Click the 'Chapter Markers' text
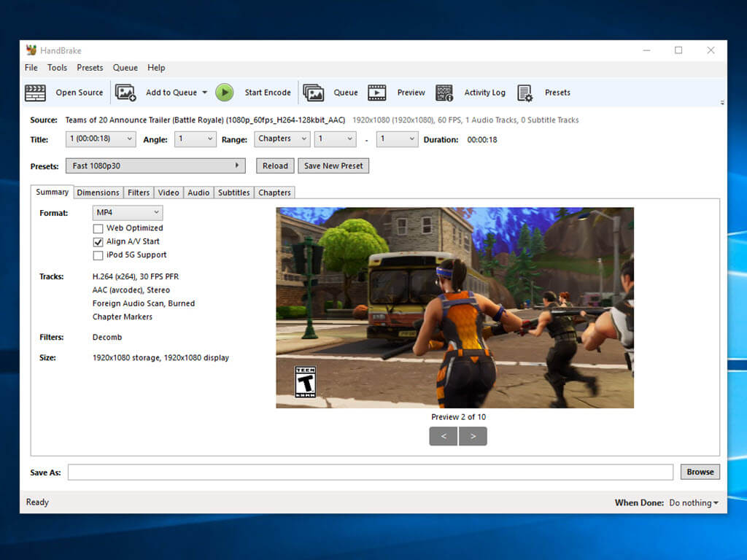The width and height of the screenshot is (747, 560). pyautogui.click(x=123, y=316)
